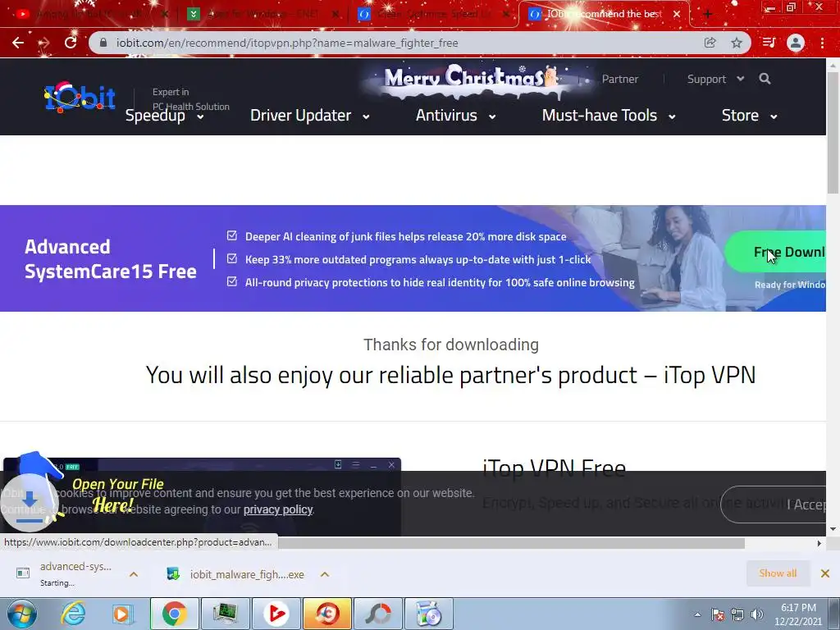Switch to the Clean, Optimize tab
840x630 pixels.
tap(434, 15)
